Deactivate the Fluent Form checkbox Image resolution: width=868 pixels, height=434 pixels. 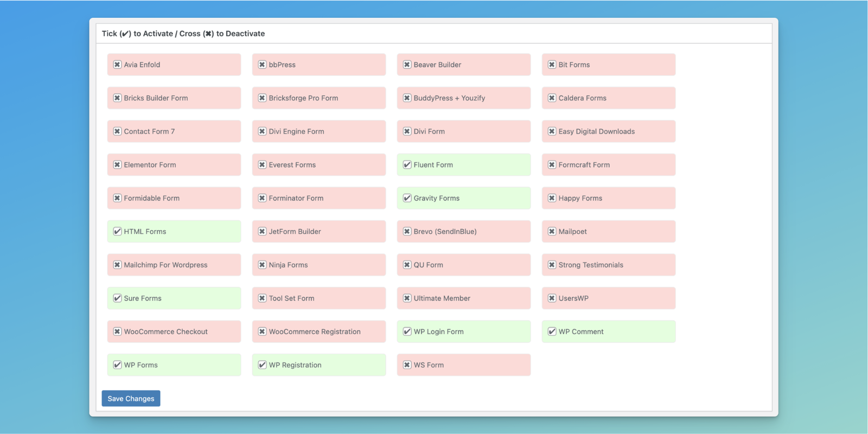tap(407, 165)
